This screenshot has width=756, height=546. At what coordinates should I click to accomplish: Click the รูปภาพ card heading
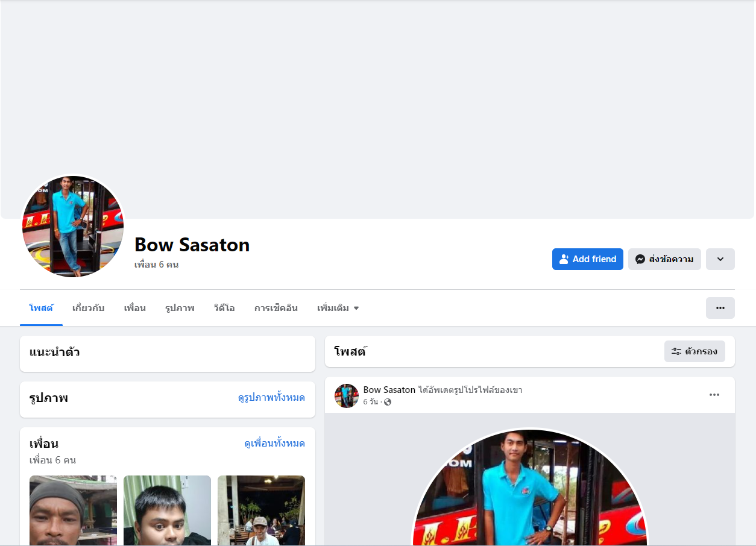tap(49, 398)
